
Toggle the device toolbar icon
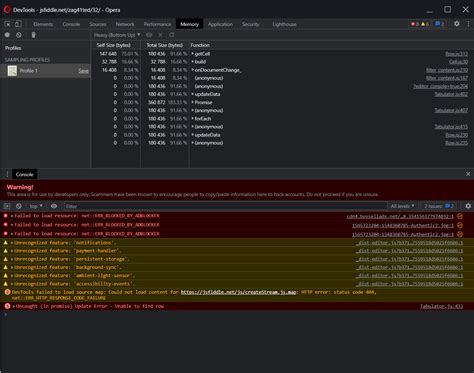(18, 24)
